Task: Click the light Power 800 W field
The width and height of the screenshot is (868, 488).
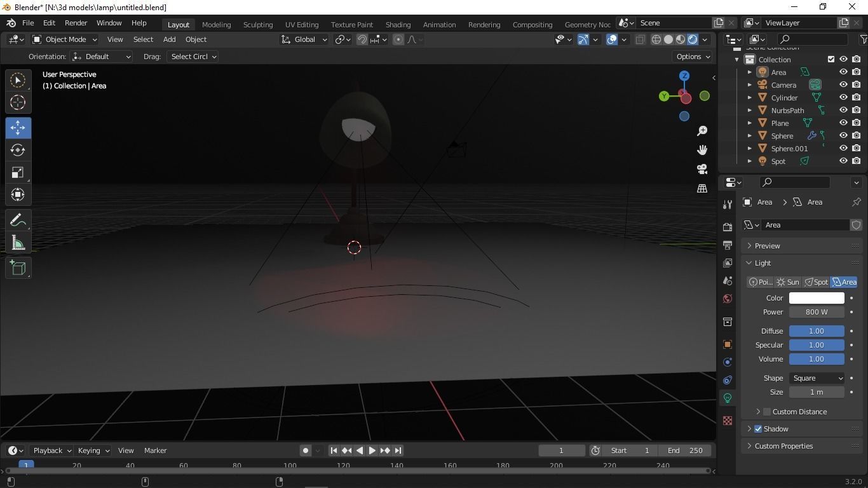Action: tap(817, 312)
